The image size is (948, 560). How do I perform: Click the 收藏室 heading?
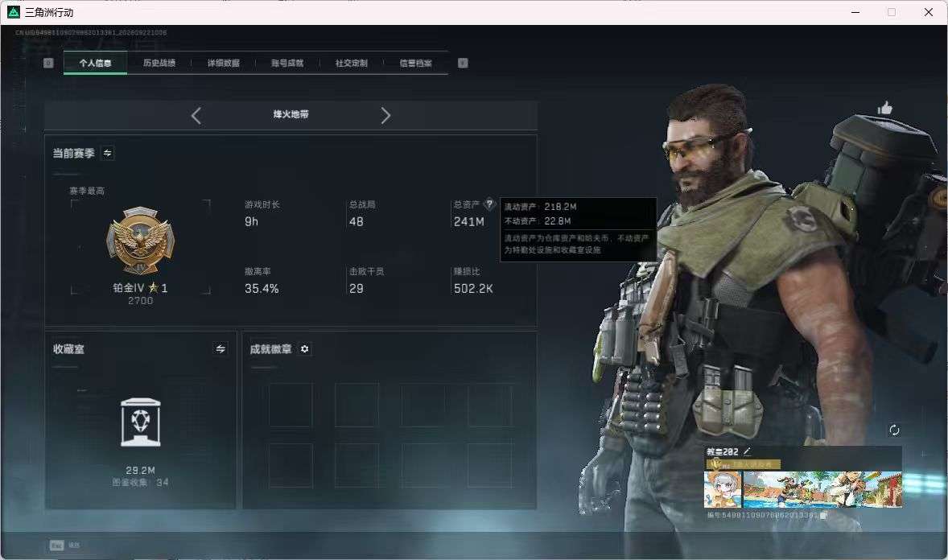(x=68, y=349)
